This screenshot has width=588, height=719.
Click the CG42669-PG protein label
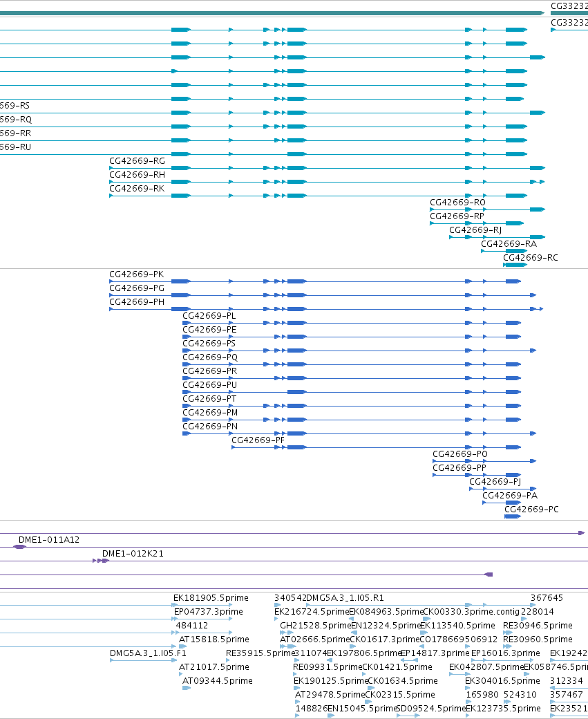click(137, 288)
